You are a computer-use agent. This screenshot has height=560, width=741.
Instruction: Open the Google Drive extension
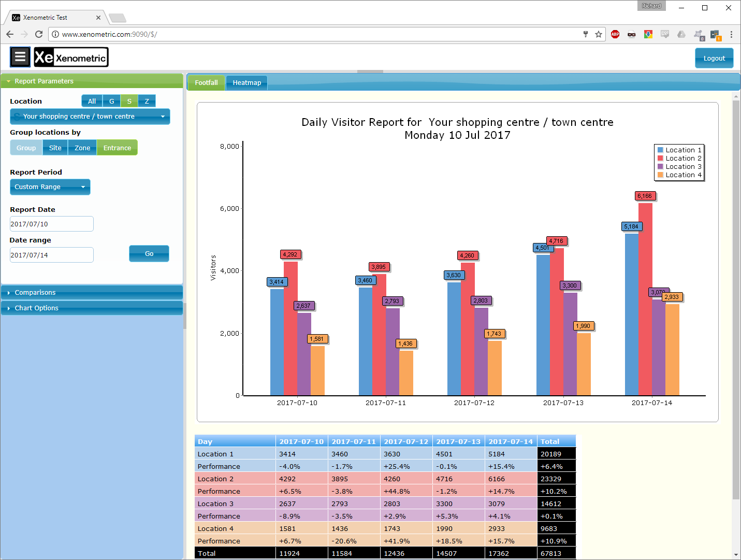[x=681, y=34]
